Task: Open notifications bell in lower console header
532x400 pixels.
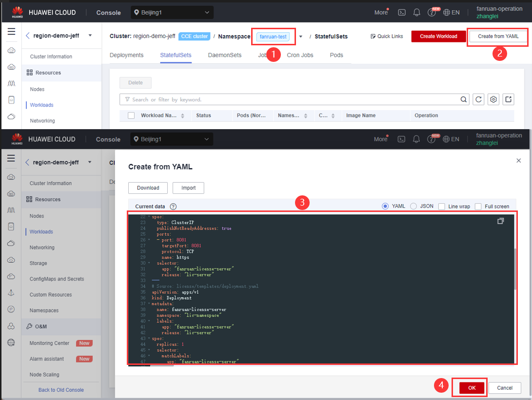Action: [416, 139]
